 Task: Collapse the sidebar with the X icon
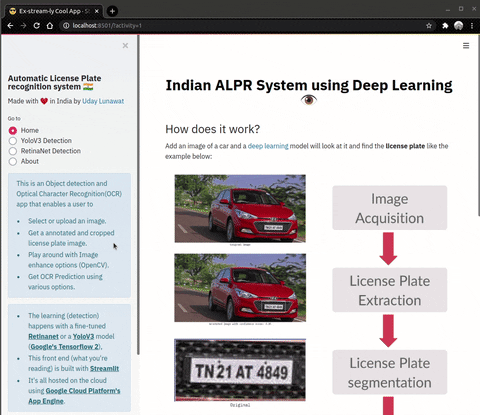(x=125, y=45)
